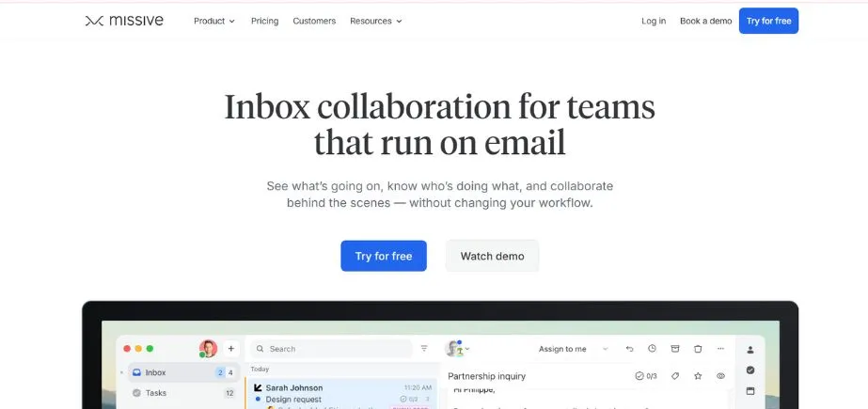Click the reply arrow icon
Viewport: 868px width, 409px height.
coord(629,349)
